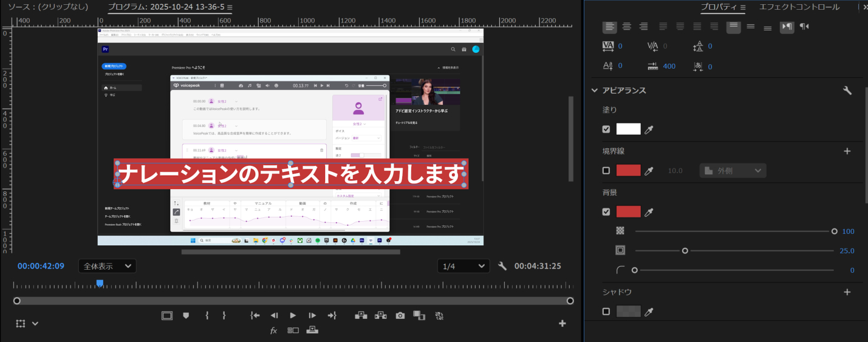Pick background color with eyedropper
868x342 pixels.
click(649, 212)
